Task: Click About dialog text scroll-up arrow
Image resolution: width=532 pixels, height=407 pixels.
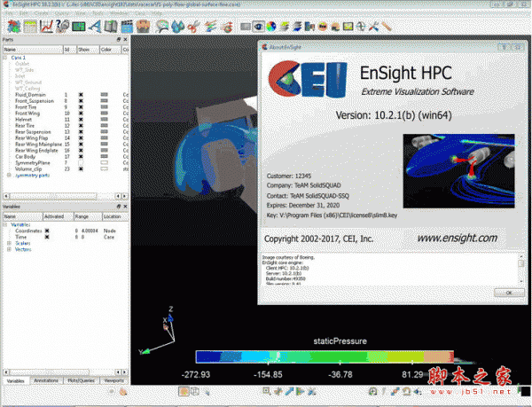Action: 521,256
